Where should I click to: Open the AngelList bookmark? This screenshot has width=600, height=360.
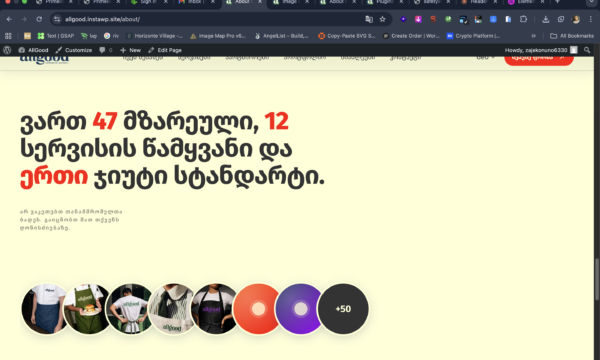pos(282,36)
